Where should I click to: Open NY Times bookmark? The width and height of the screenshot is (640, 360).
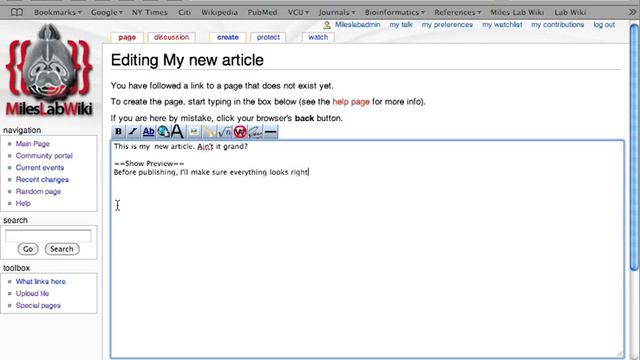tap(149, 12)
